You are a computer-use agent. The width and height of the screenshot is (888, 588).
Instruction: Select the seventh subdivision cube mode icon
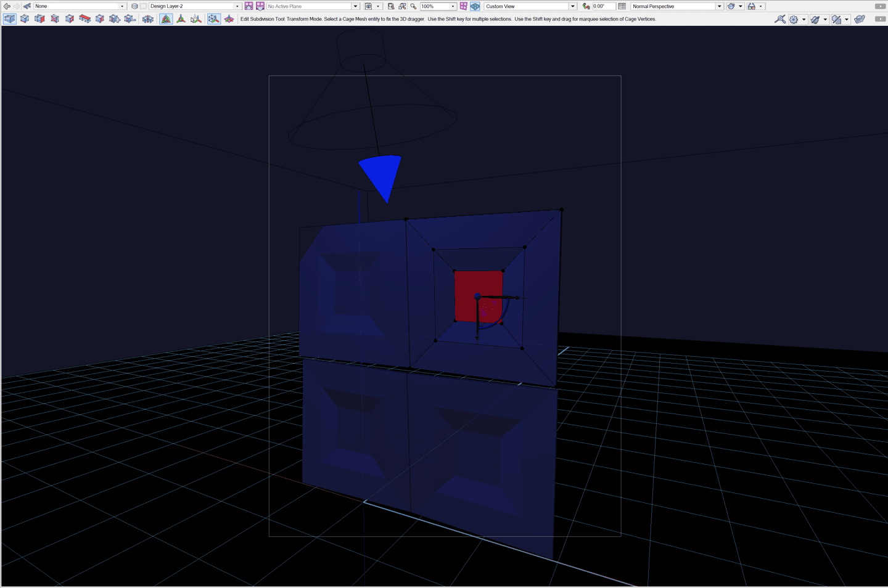pyautogui.click(x=100, y=19)
